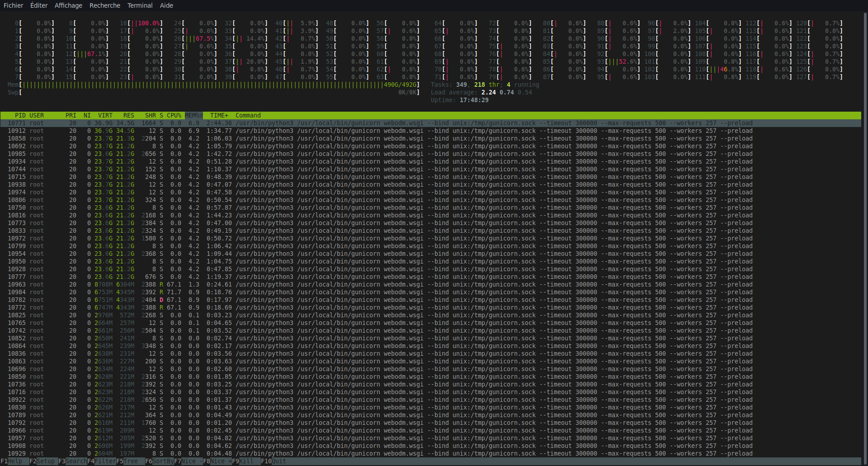Image resolution: width=868 pixels, height=466 pixels.
Task: Open the Terminal menu
Action: pyautogui.click(x=140, y=5)
